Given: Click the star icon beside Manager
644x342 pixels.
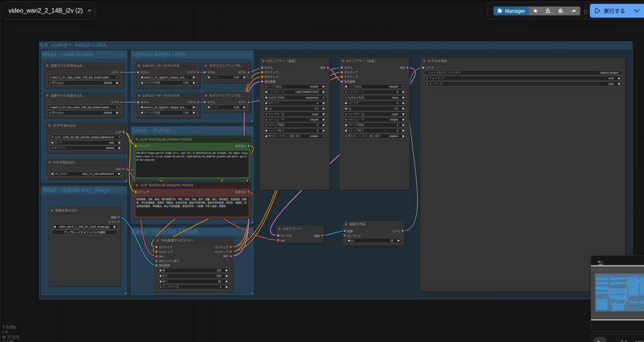Looking at the screenshot, I should (535, 11).
